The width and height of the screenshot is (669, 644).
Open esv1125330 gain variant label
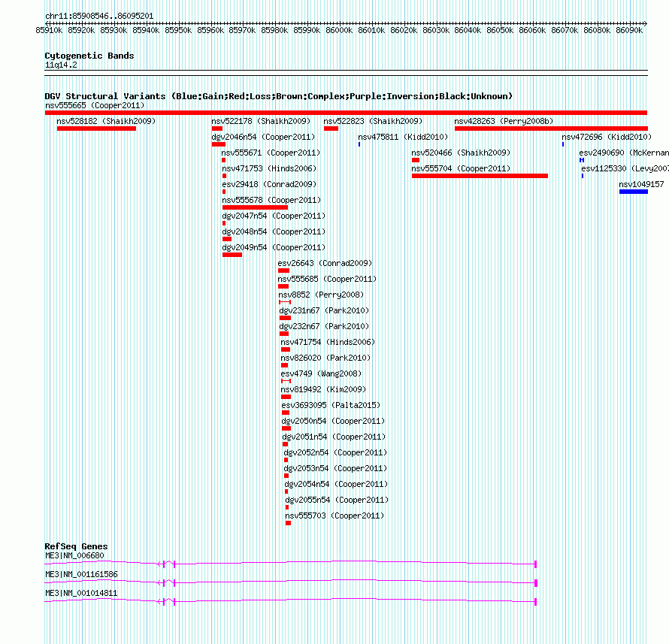click(625, 168)
